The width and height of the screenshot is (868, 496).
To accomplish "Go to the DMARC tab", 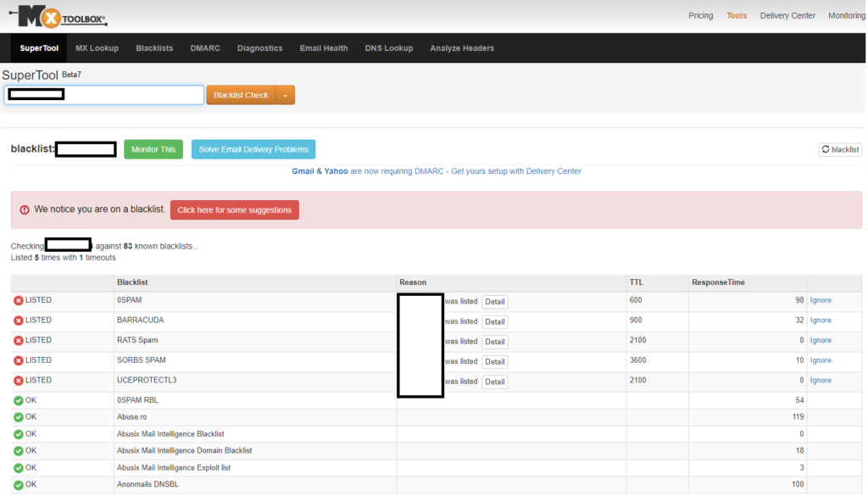I will pos(205,48).
